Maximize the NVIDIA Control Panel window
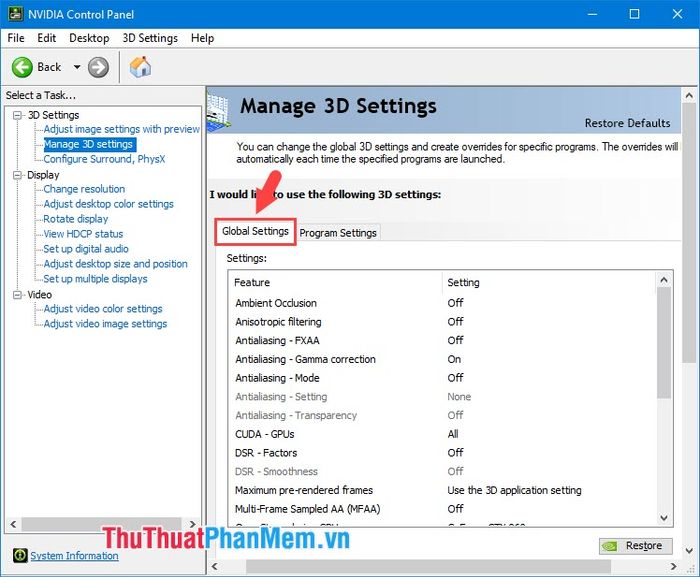Screen dimensions: 700x577 [634, 14]
